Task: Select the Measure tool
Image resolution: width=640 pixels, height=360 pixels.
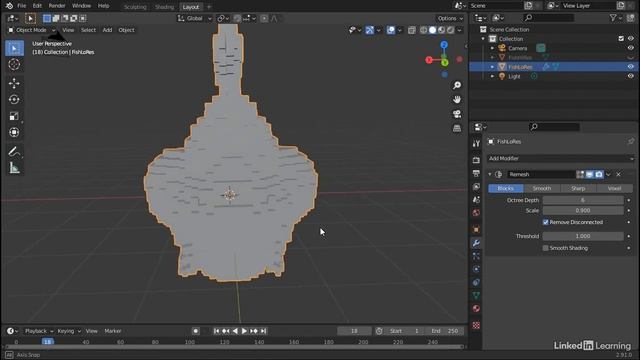Action: pos(14,168)
